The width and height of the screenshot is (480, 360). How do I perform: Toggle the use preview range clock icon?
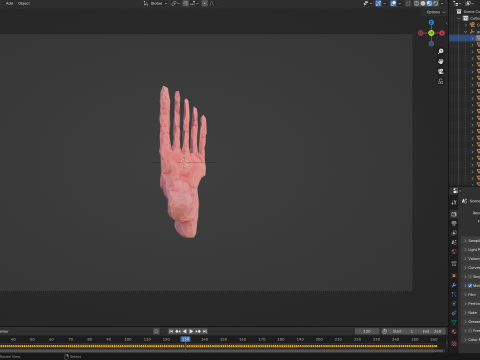[385, 331]
